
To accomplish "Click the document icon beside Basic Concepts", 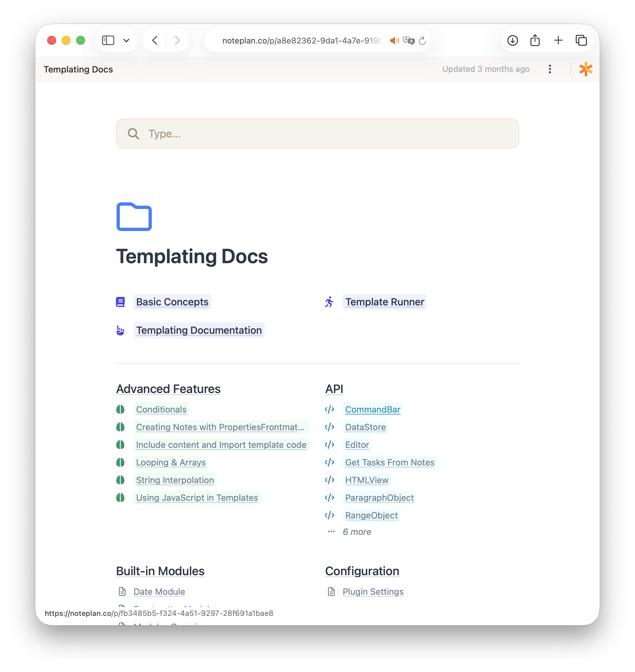I will (121, 301).
